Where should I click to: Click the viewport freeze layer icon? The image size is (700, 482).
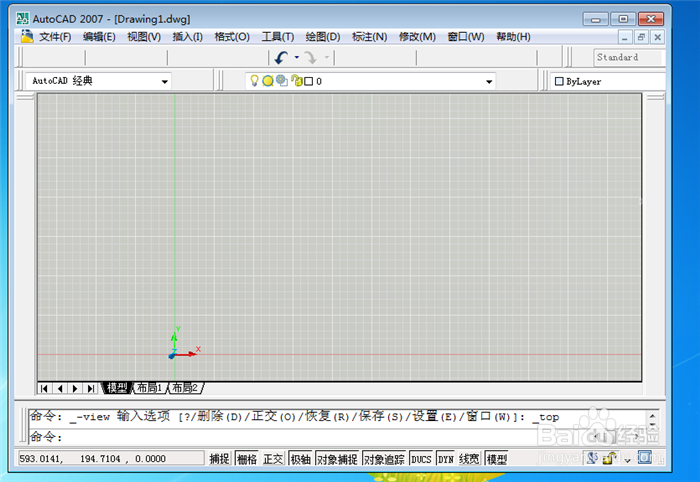tap(282, 80)
